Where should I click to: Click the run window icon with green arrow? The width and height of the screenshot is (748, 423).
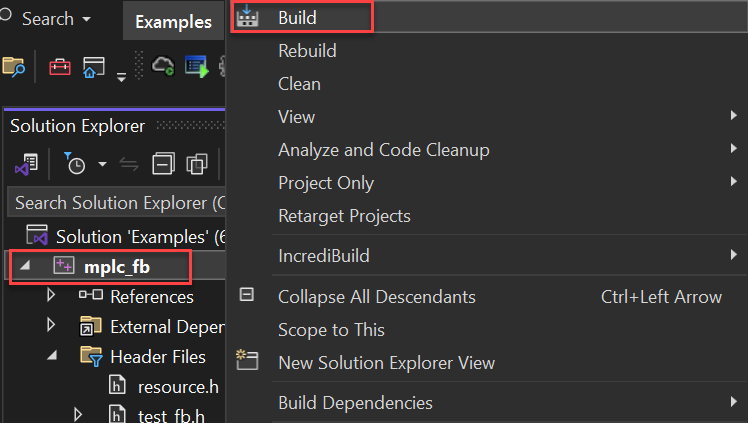[197, 66]
